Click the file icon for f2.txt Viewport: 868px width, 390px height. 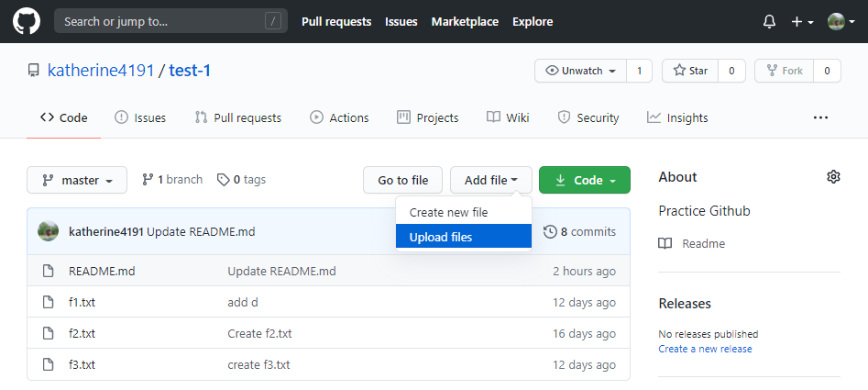click(x=49, y=333)
